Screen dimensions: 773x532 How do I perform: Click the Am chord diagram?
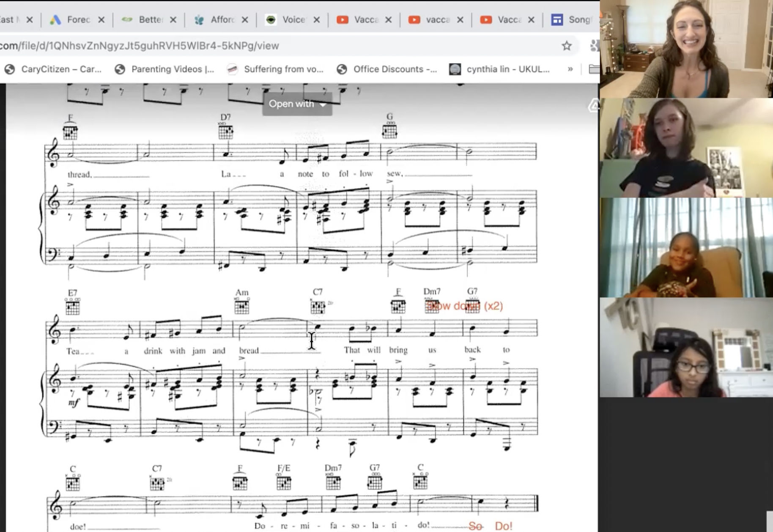coord(242,306)
